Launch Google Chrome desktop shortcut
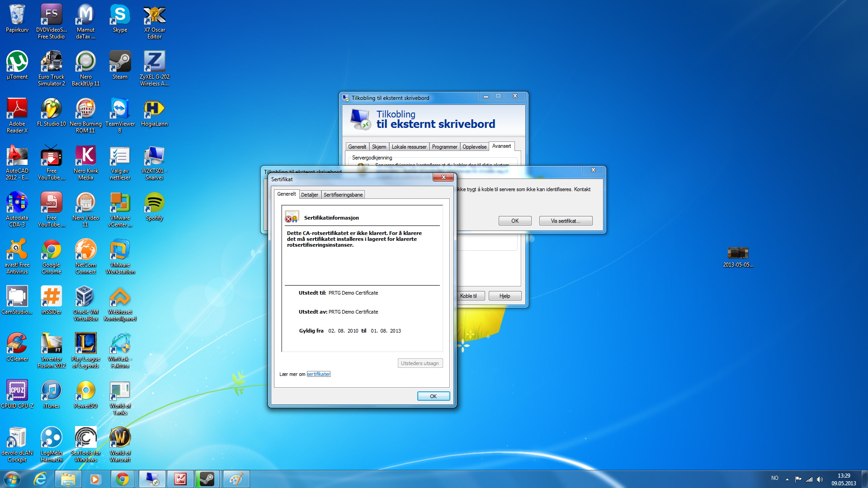 tap(52, 256)
